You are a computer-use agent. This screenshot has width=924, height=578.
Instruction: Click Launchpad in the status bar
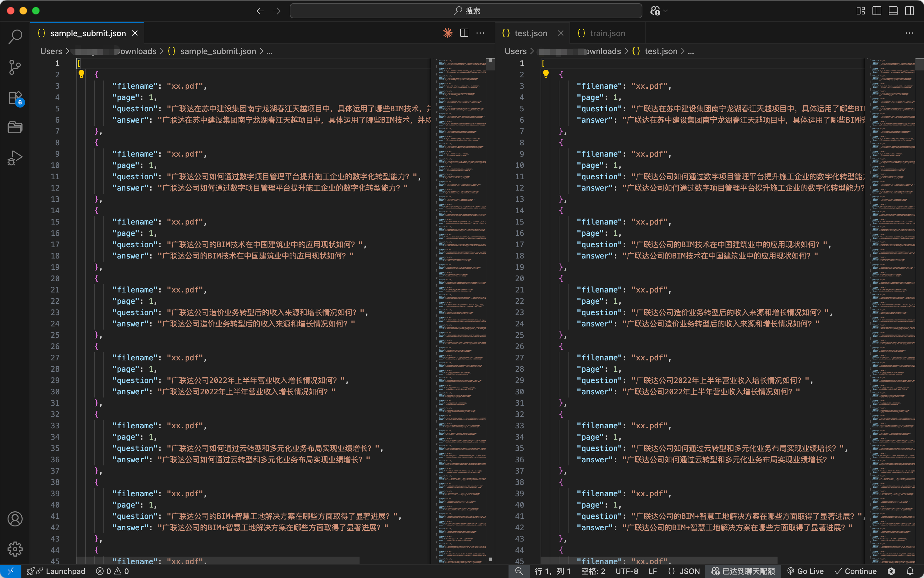(x=56, y=571)
